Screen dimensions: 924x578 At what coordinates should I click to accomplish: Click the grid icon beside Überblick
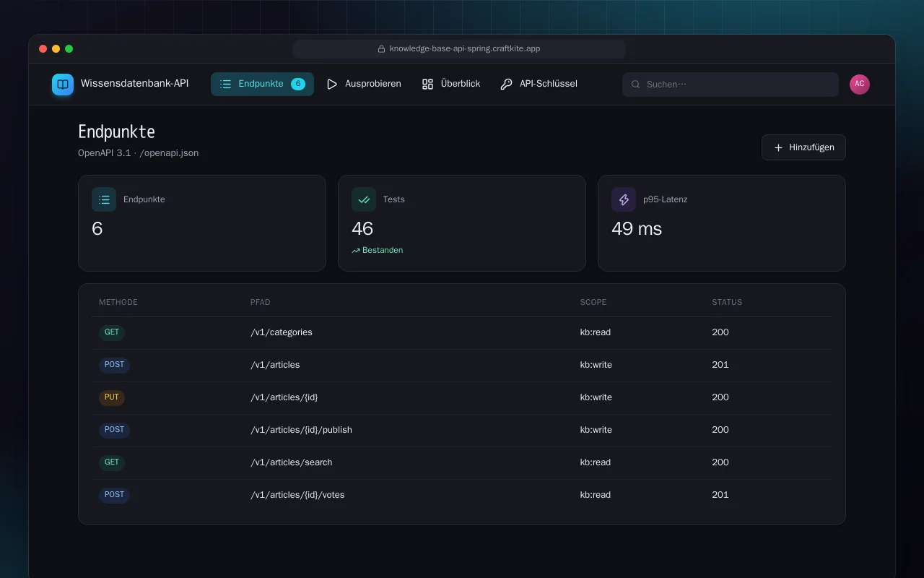click(427, 84)
